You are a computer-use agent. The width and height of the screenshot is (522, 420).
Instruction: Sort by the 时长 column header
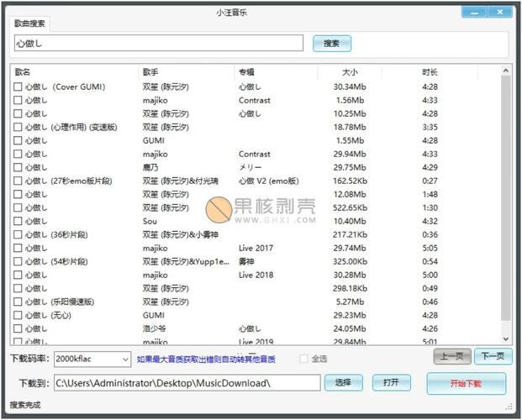point(430,72)
